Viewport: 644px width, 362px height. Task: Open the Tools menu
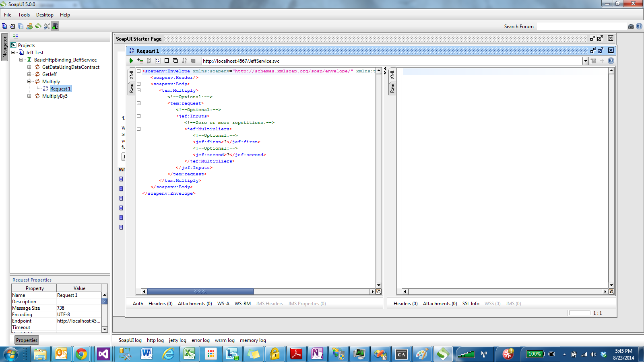[x=23, y=15]
